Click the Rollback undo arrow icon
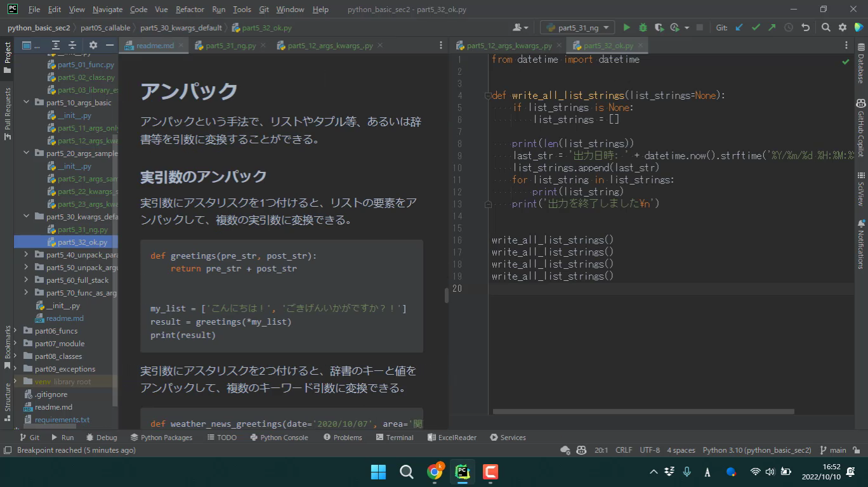 pyautogui.click(x=805, y=27)
